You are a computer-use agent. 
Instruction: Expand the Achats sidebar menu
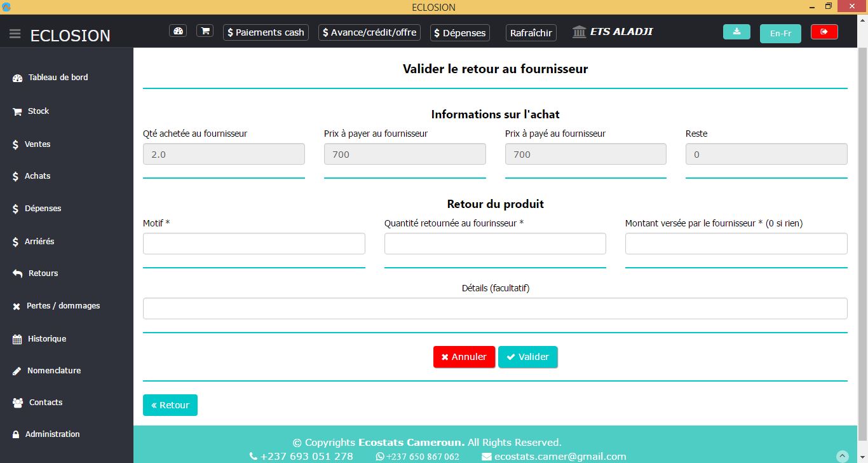tap(37, 176)
